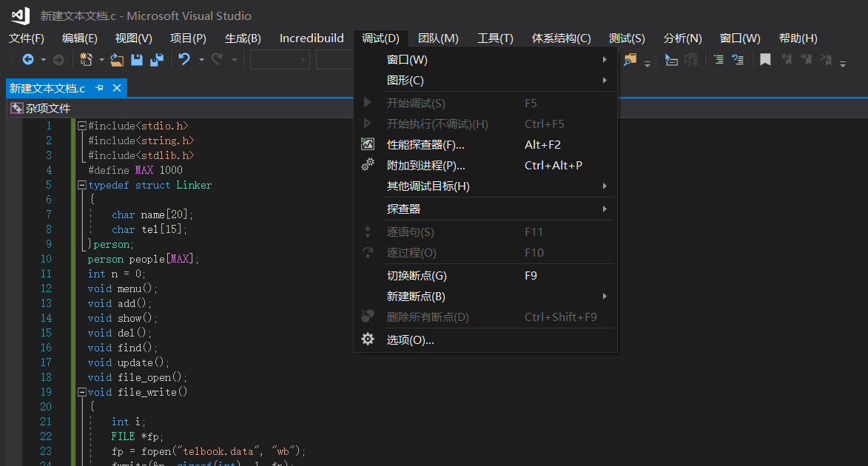Click the Options gear icon in Debug menu

point(368,340)
